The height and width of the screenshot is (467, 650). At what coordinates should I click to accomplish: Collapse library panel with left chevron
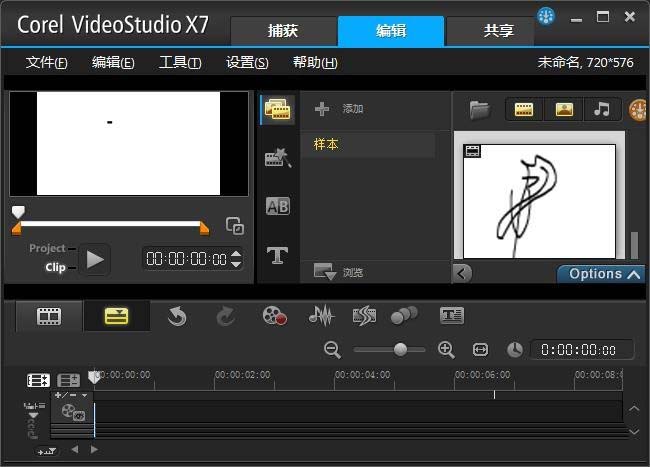click(x=462, y=273)
